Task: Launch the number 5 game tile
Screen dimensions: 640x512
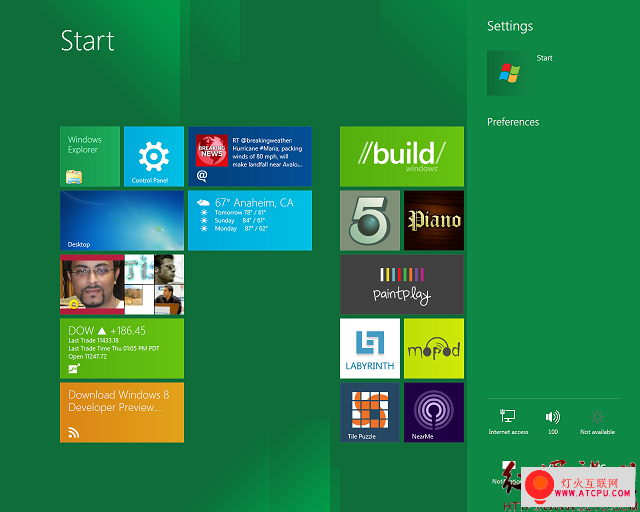Action: [370, 220]
